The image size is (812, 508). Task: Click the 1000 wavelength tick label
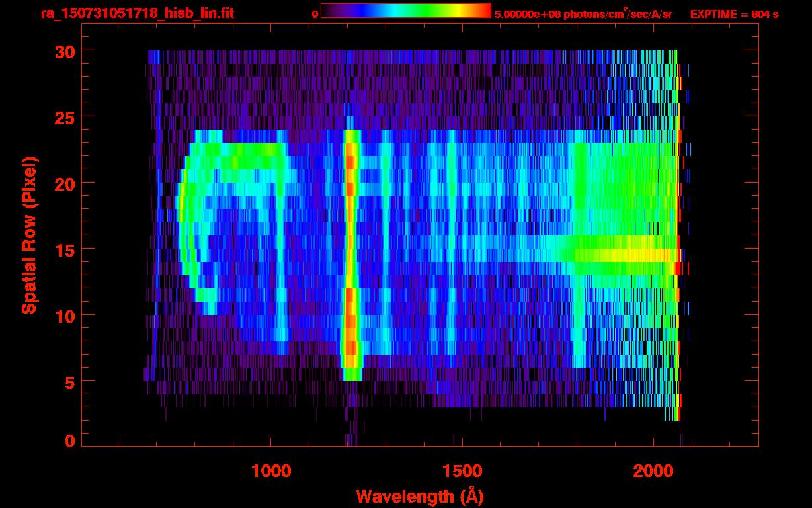click(271, 470)
